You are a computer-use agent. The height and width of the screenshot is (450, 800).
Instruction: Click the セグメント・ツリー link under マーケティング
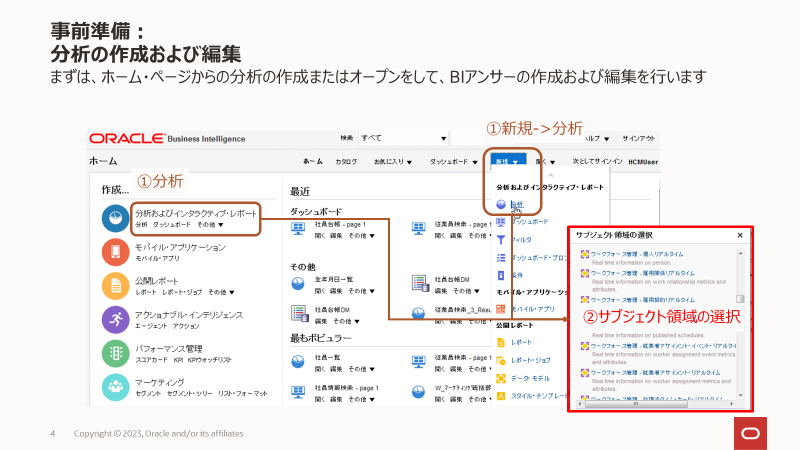pyautogui.click(x=189, y=393)
